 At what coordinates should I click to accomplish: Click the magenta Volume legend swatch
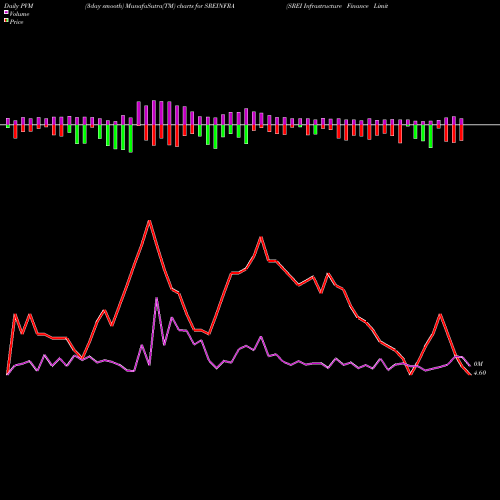[6, 12]
